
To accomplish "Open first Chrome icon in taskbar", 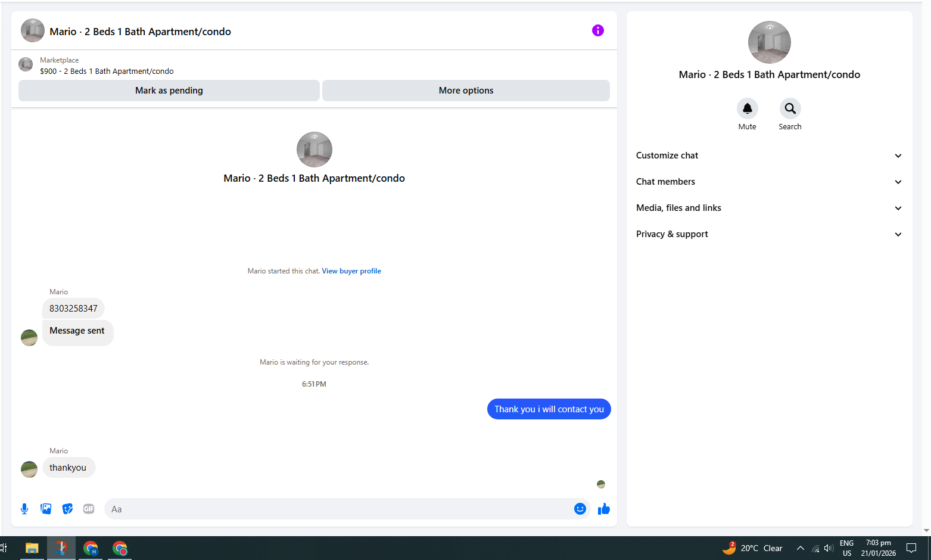I will click(x=91, y=548).
